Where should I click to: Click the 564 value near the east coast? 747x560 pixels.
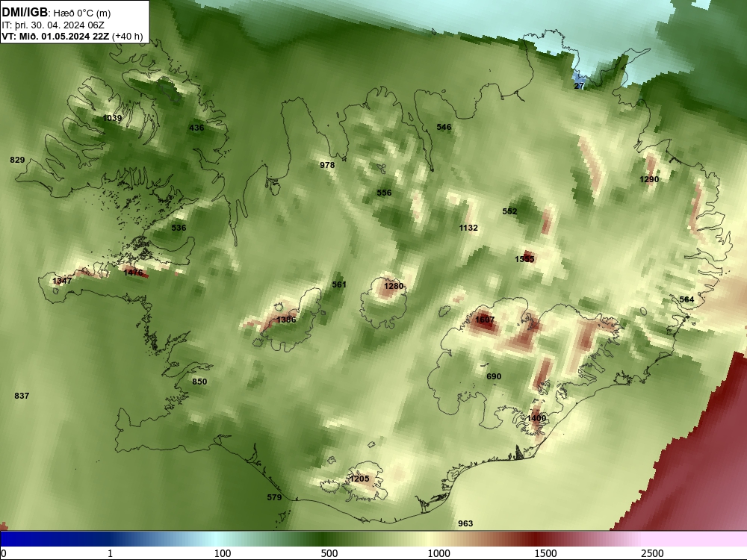coord(686,299)
